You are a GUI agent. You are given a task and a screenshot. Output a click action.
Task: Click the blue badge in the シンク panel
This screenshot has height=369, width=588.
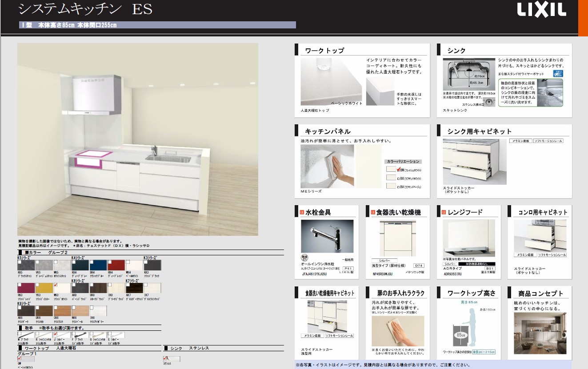[557, 73]
